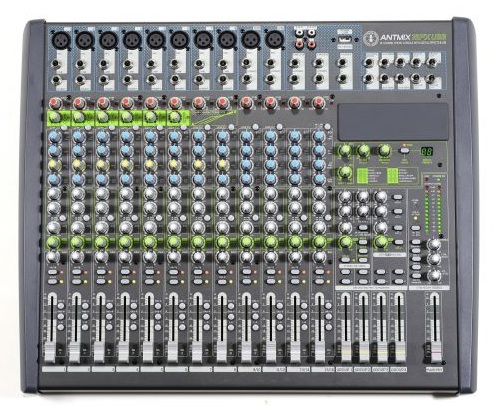Toggle the channel 13/14 mute button
The image size is (494, 411).
[294, 272]
